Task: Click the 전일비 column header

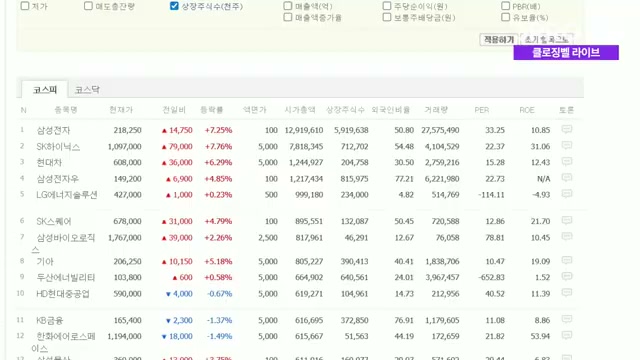Action: point(174,110)
